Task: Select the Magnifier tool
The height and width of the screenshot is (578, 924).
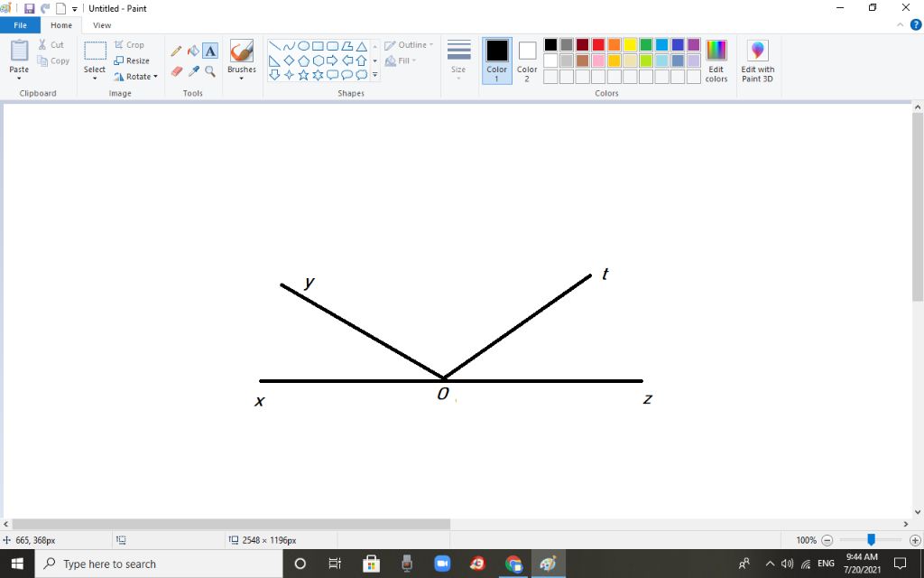Action: point(210,71)
